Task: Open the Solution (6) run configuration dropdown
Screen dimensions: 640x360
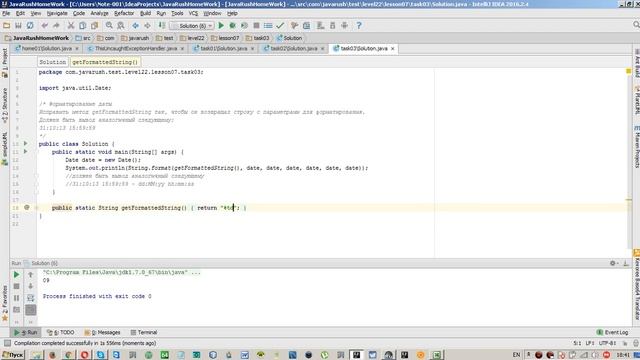Action: (192, 26)
